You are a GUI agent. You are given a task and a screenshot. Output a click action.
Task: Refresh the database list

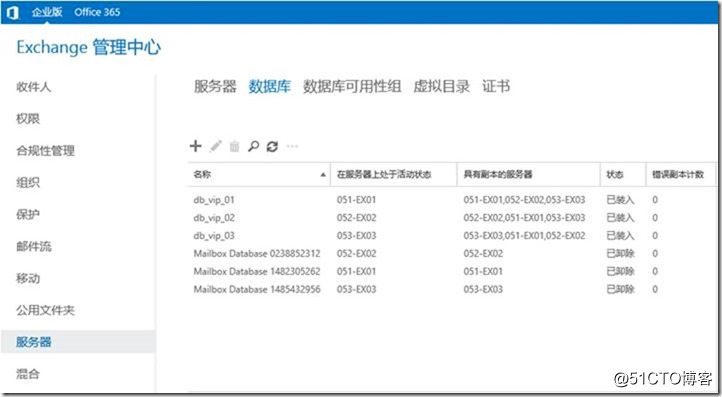coord(272,146)
